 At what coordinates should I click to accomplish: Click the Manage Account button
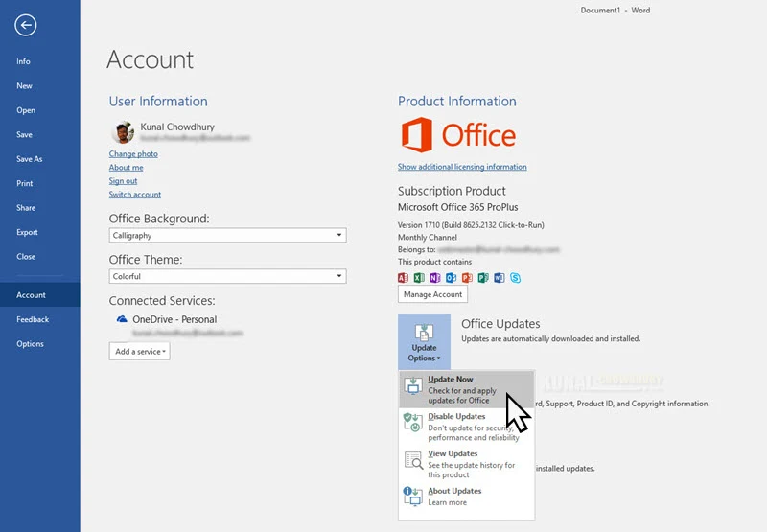click(x=433, y=294)
